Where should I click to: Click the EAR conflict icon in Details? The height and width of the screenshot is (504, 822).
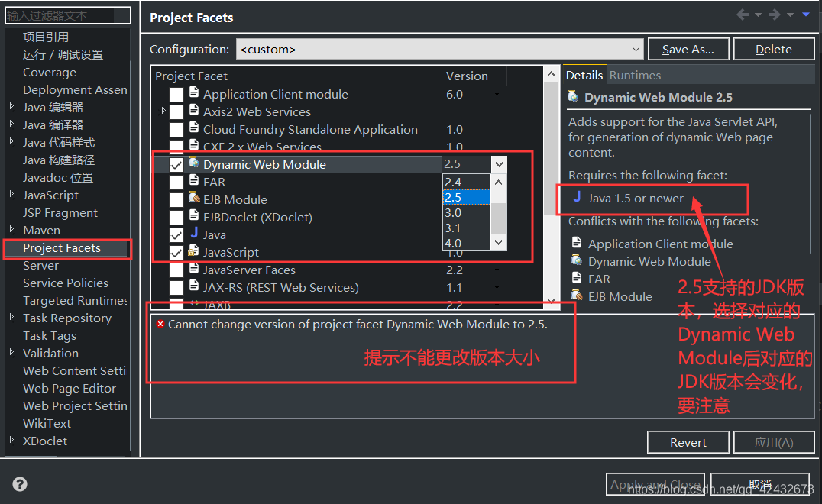pyautogui.click(x=577, y=278)
